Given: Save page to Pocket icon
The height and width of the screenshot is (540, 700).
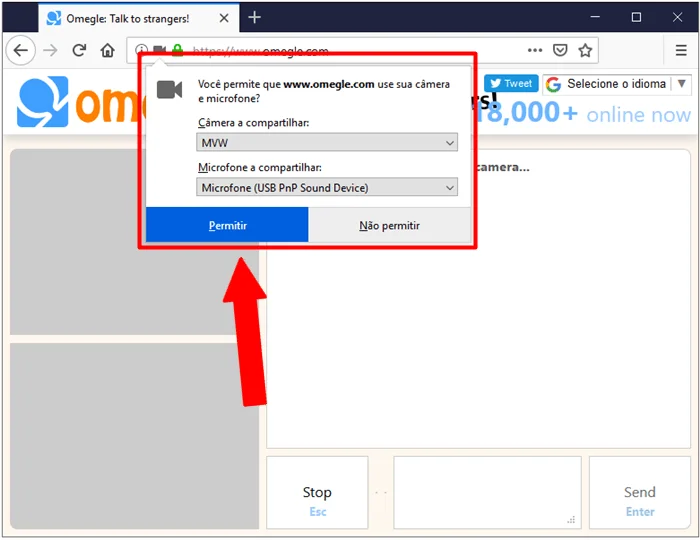Looking at the screenshot, I should pos(560,50).
